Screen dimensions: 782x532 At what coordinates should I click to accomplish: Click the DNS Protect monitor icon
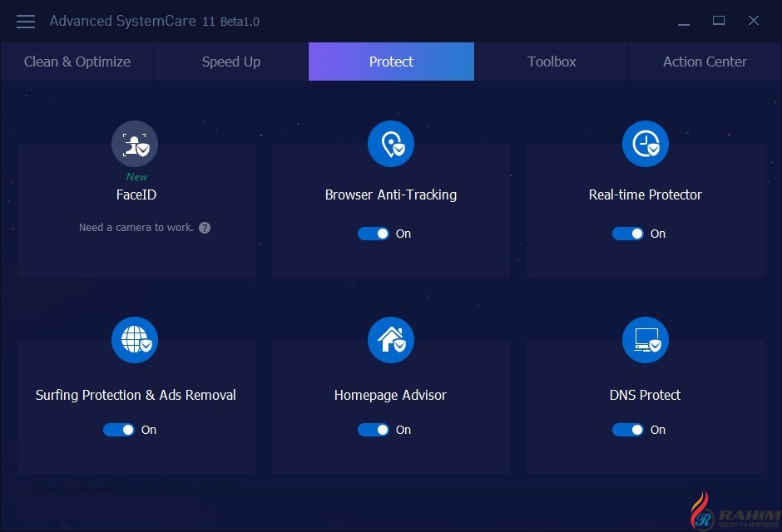pos(646,340)
